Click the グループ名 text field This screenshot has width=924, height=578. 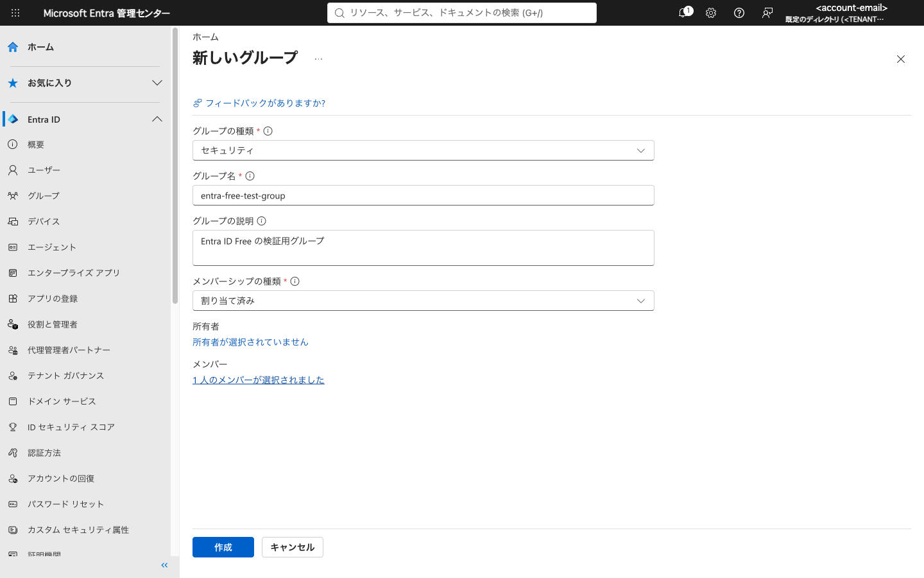pos(424,195)
